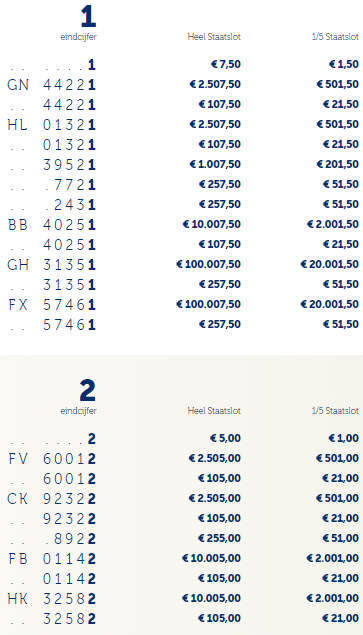Select the € 20.001,50 amount for FX 57461

tap(329, 304)
